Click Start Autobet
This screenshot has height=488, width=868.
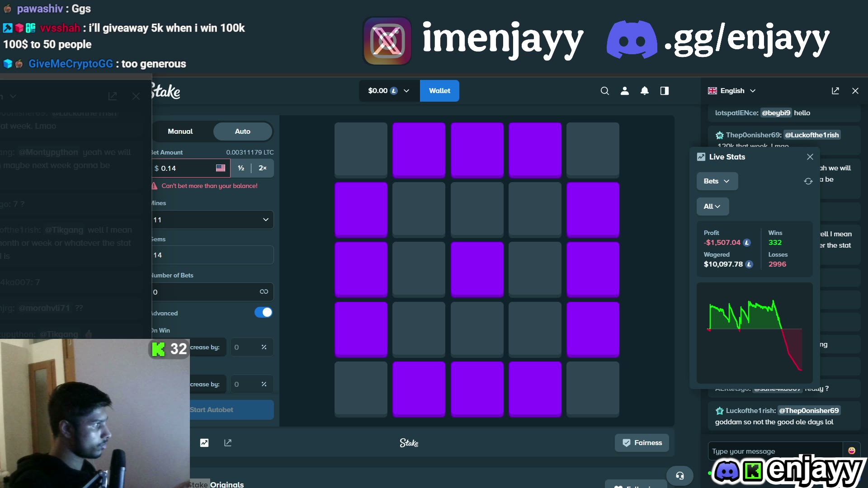pyautogui.click(x=231, y=410)
